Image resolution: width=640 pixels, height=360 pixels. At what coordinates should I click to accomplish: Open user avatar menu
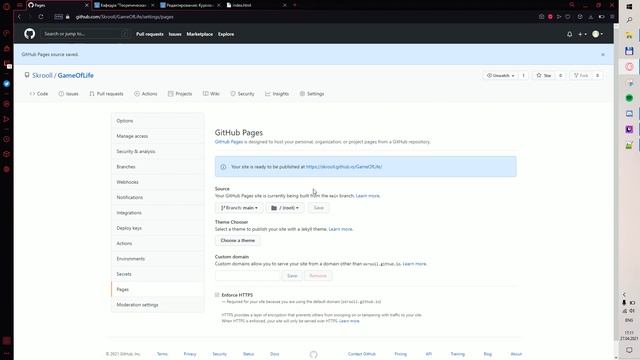pyautogui.click(x=598, y=34)
